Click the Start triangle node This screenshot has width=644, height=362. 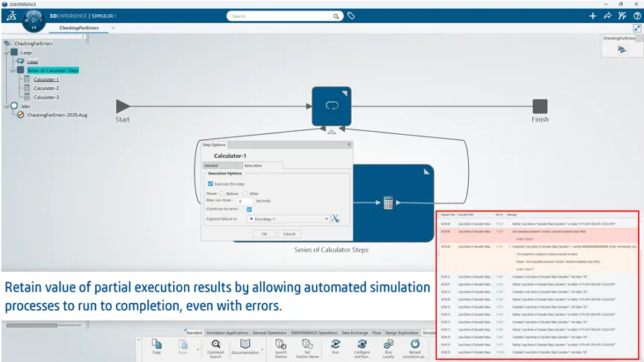coord(122,107)
